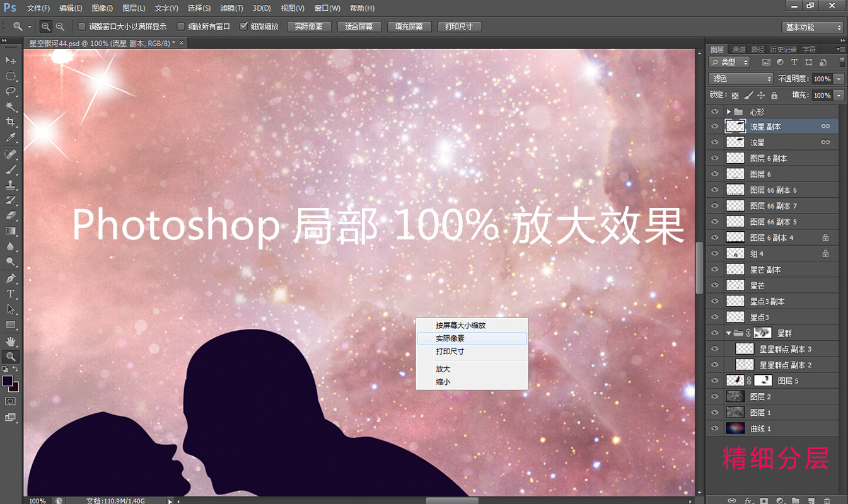Open the 图像(I) menu
Viewport: 848px width, 504px height.
tap(102, 8)
